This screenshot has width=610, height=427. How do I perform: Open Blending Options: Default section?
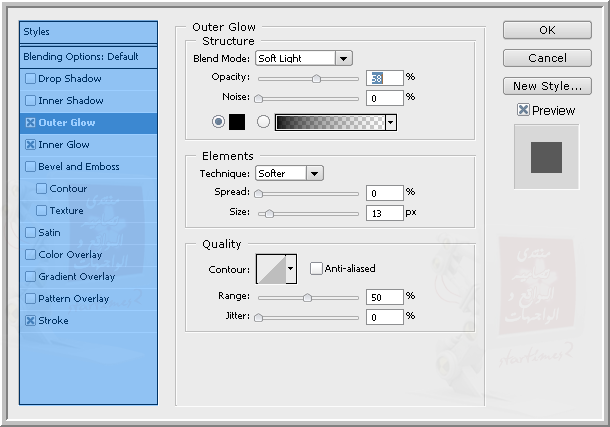tap(80, 57)
